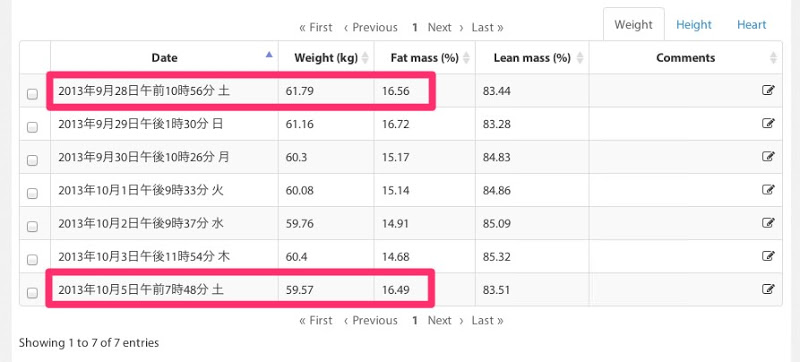Sort by Date using the blue arrow

pyautogui.click(x=269, y=55)
